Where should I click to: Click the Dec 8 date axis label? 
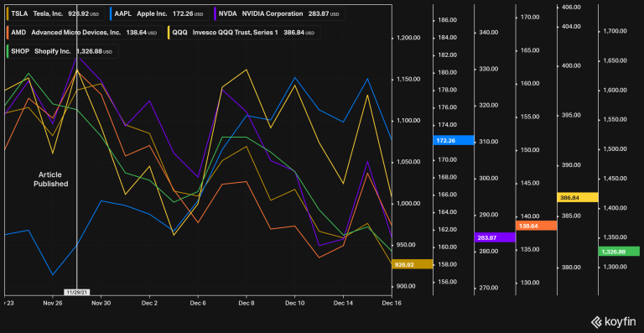click(x=246, y=303)
